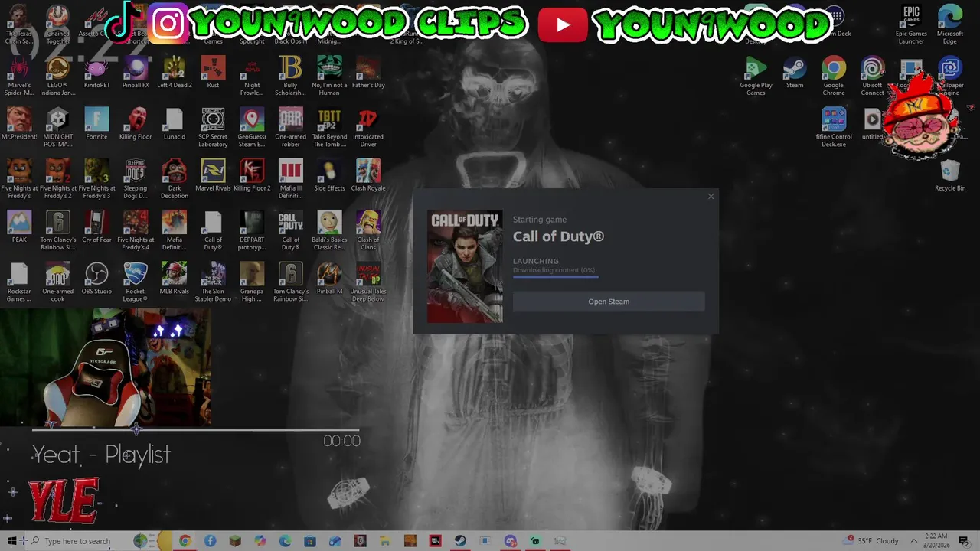Open the PEAK desktop shortcut
Screen dimensions: 980x551
pyautogui.click(x=19, y=227)
